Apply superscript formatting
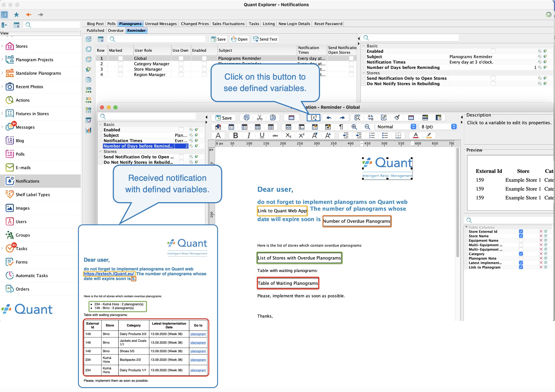This screenshot has height=392, width=555. [302, 136]
